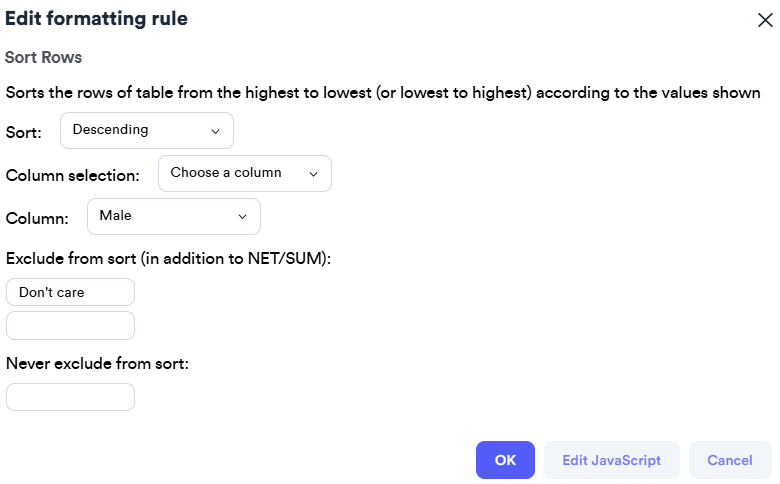
Task: Click the "Column:" label
Action: coord(38,218)
